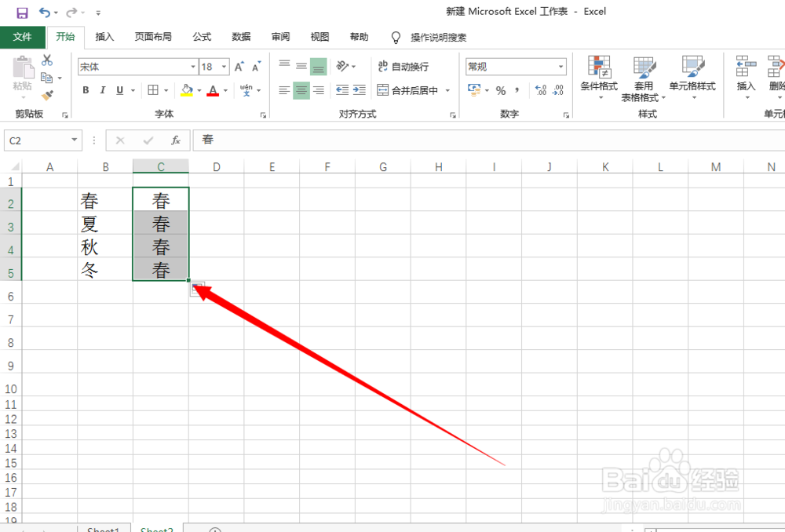Open font group dialog launcher
Screen dimensions: 785x532
click(x=263, y=115)
